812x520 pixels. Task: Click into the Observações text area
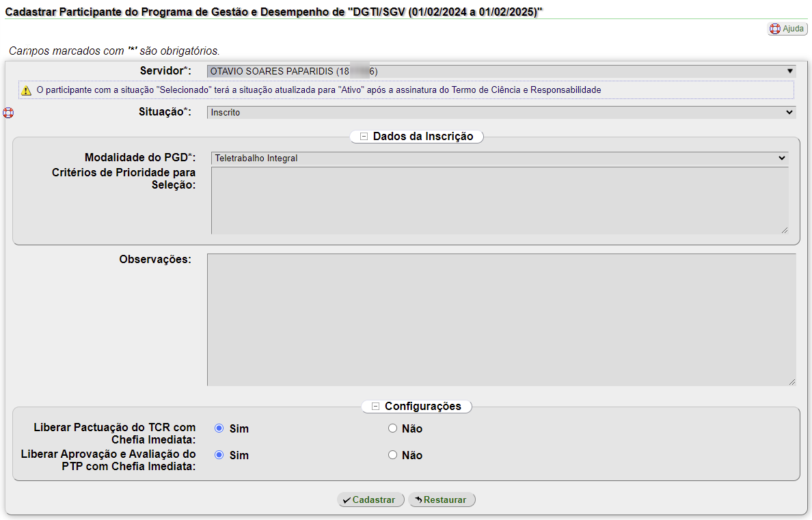[501, 320]
